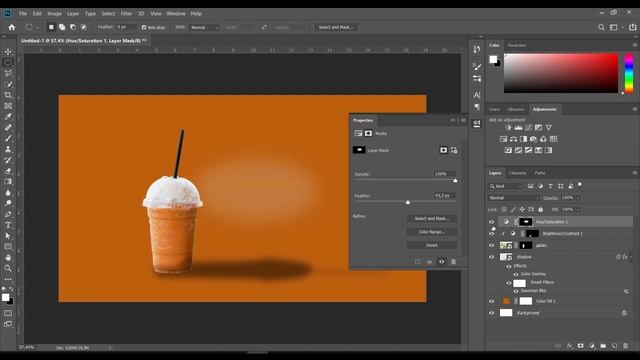The width and height of the screenshot is (640, 360).
Task: Collapse the shadow layer effects arrow
Action: [631, 257]
